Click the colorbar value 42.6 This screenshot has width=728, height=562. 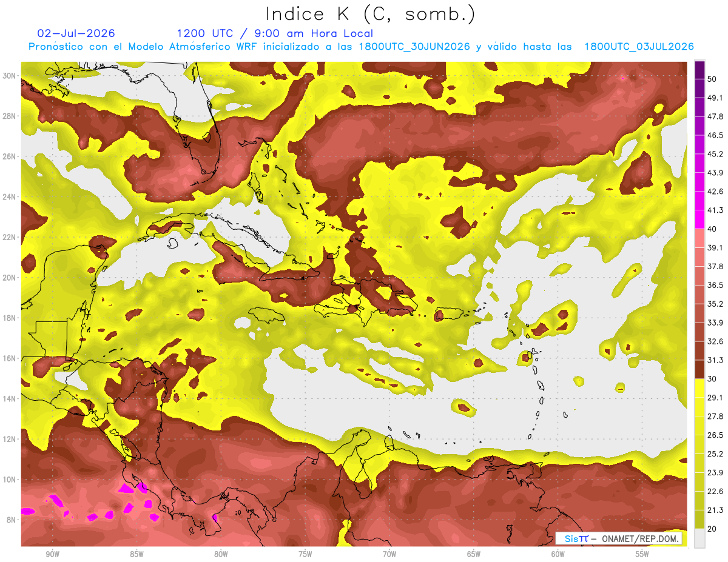(x=715, y=192)
